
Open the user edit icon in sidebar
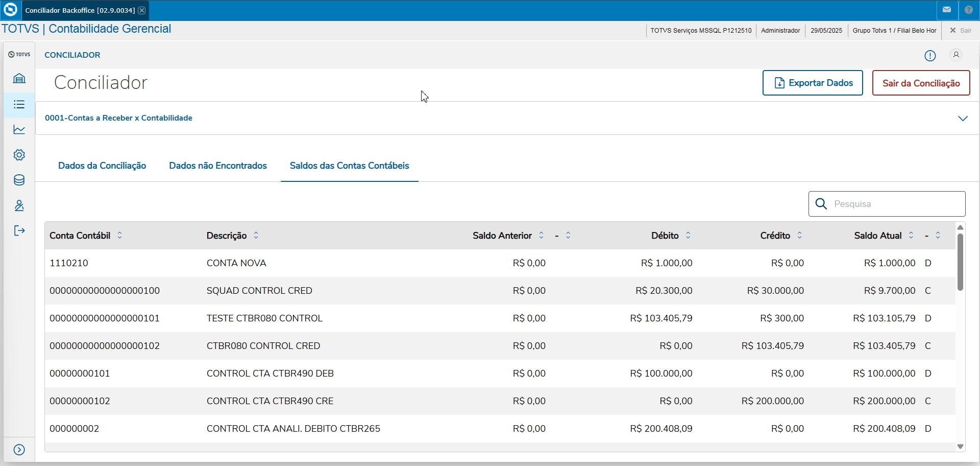point(19,205)
